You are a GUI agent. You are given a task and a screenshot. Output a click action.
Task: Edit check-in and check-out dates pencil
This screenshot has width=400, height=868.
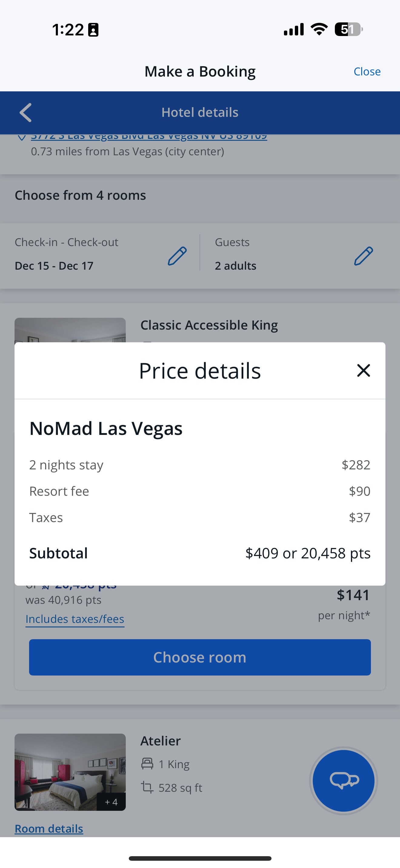pos(177,256)
